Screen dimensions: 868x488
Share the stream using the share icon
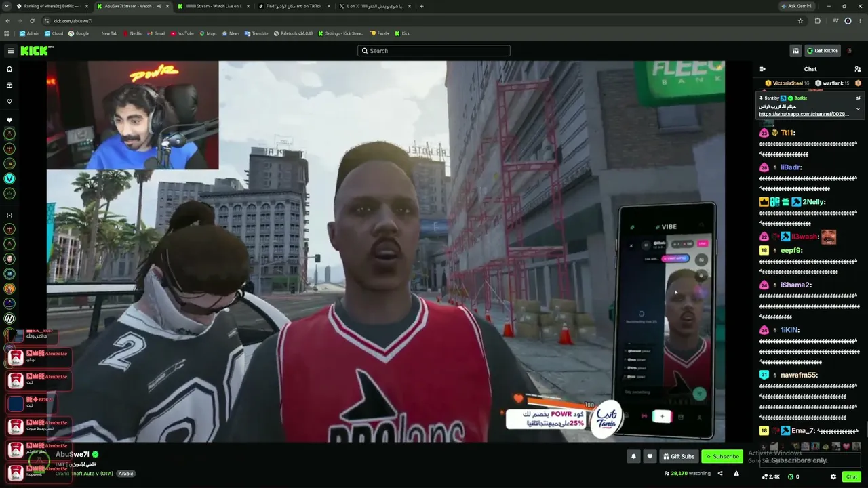[720, 474]
